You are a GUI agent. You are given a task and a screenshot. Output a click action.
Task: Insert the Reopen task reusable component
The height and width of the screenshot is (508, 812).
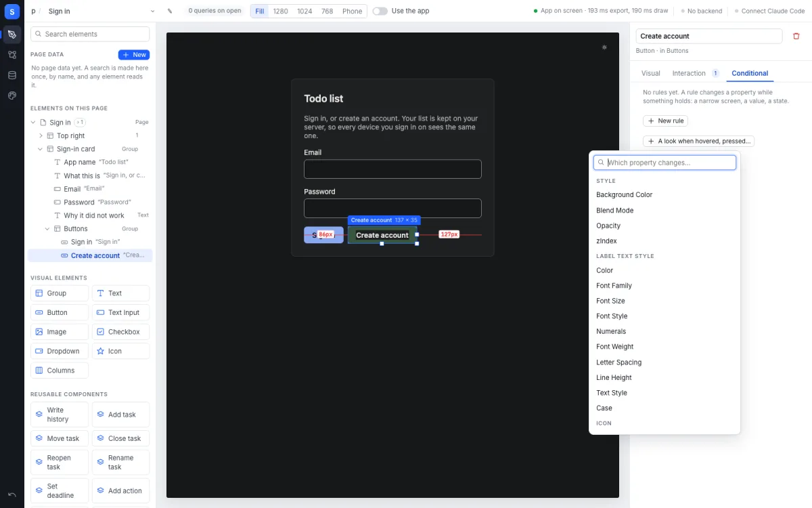(x=60, y=463)
